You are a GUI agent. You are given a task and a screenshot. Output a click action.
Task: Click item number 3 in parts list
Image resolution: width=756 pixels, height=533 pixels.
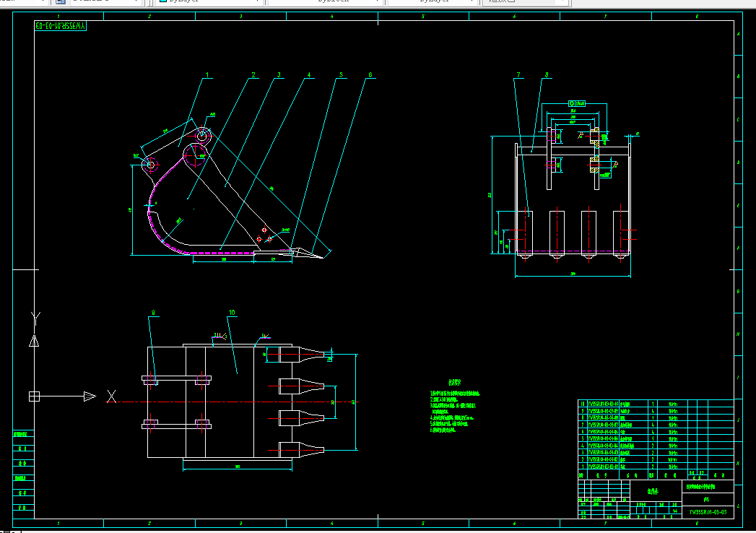(x=583, y=452)
